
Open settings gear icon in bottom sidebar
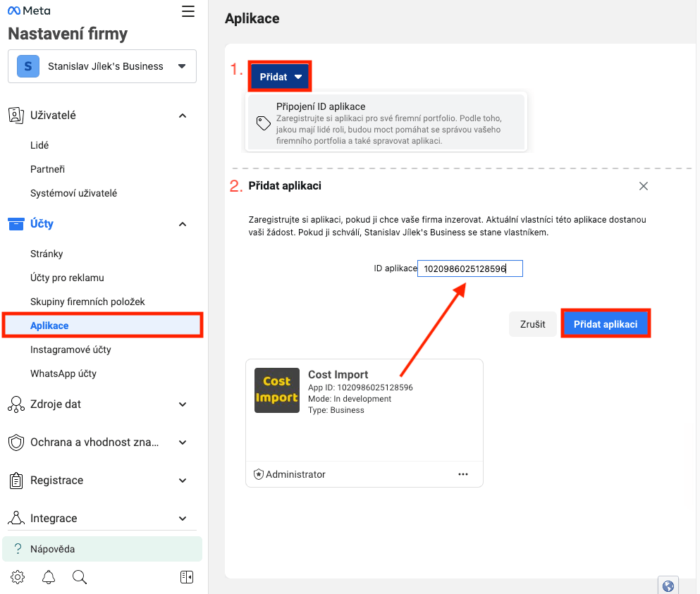pos(18,577)
